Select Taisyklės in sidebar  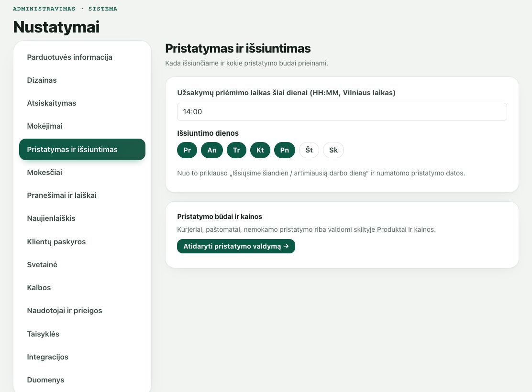point(82,334)
